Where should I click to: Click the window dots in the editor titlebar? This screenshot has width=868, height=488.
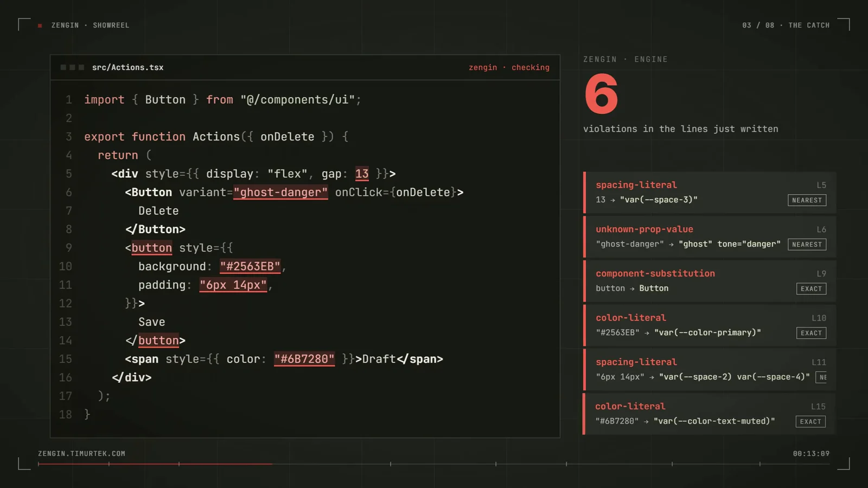[72, 67]
